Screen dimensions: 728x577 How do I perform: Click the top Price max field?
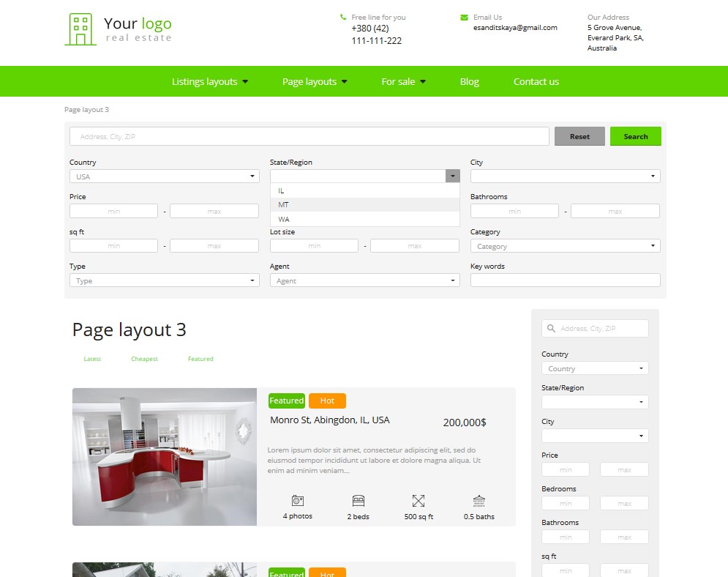214,211
